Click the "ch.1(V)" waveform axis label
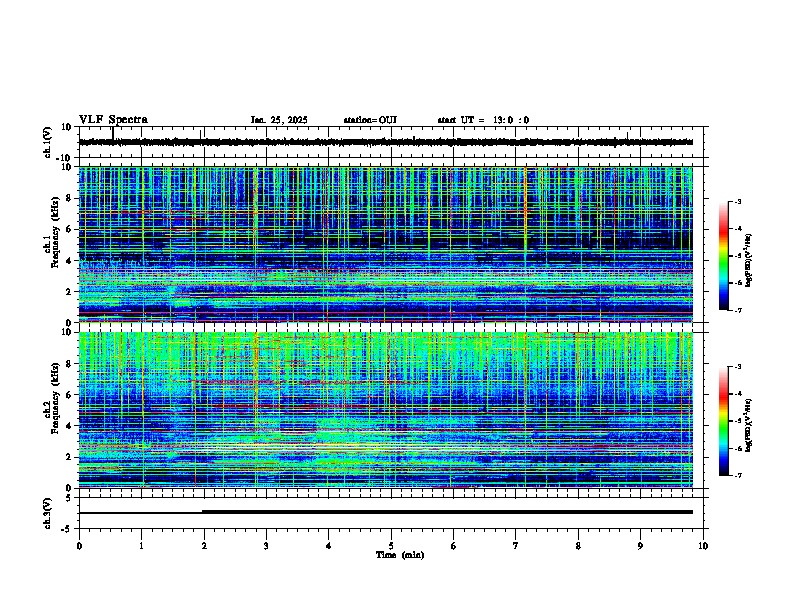The height and width of the screenshot is (612, 792). tap(48, 142)
